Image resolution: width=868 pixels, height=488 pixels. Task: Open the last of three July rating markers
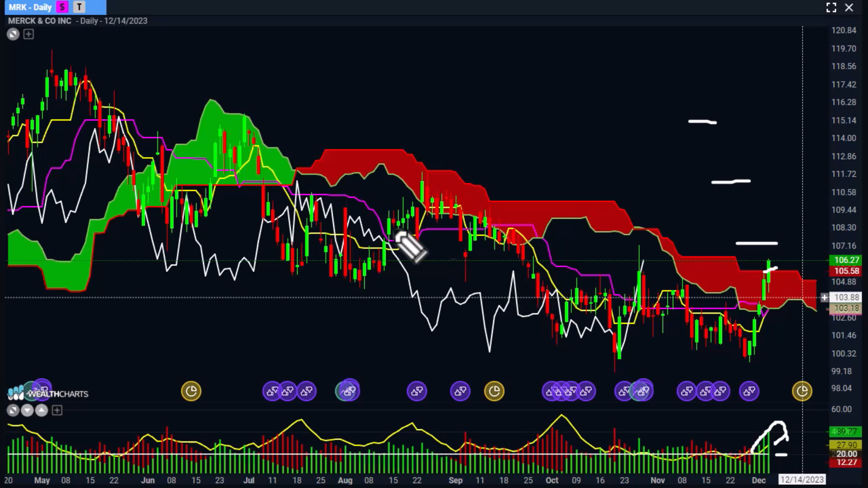click(x=307, y=391)
